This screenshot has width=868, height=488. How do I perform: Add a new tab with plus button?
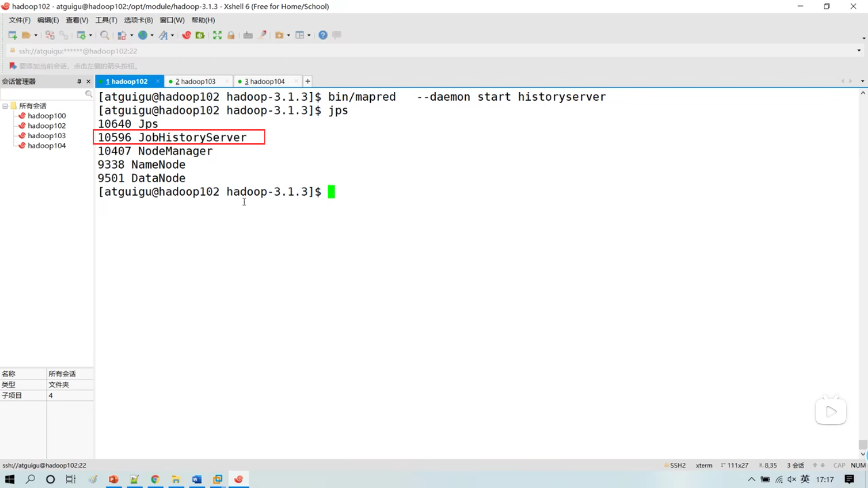(x=307, y=81)
